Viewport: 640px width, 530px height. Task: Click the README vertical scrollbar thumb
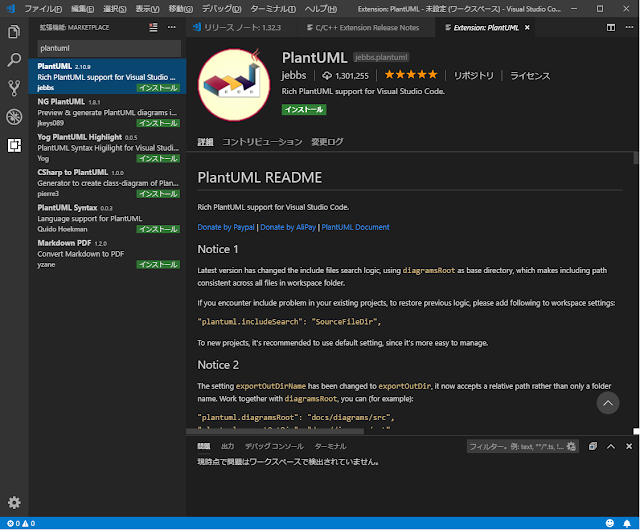coord(636,158)
